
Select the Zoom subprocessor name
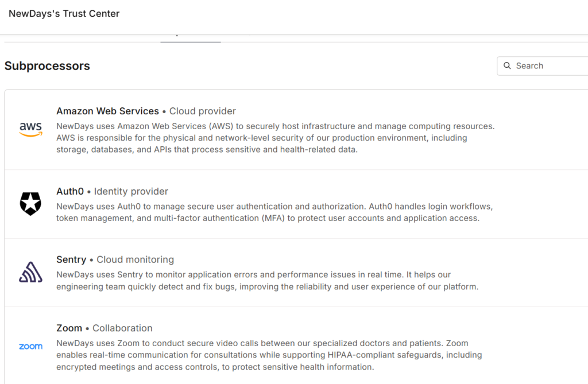pyautogui.click(x=69, y=328)
